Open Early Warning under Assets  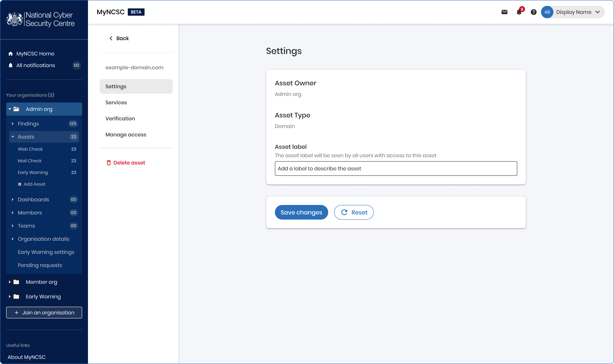pos(33,173)
